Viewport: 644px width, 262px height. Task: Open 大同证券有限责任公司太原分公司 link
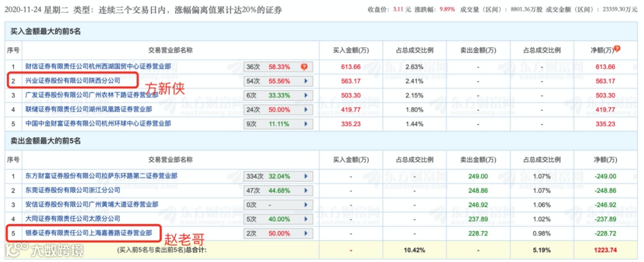(x=73, y=218)
